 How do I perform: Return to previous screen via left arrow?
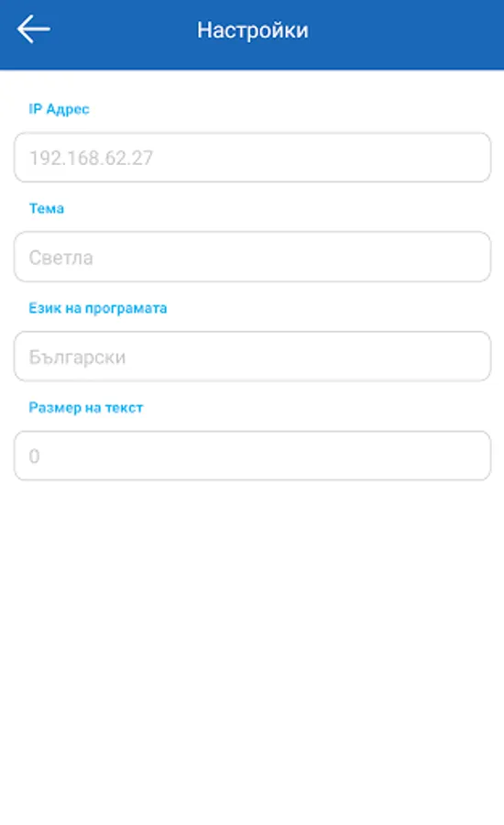34,29
